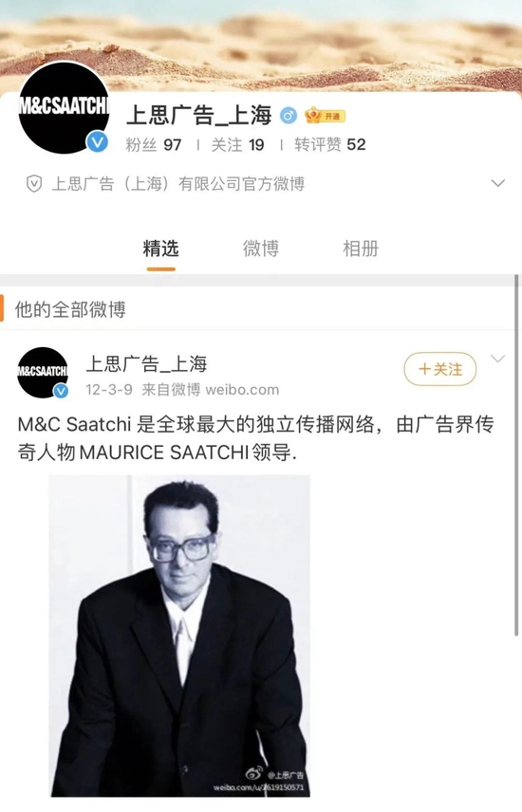Screen dimensions: 522x812
Task: View the 转评赞 52 count
Action: [330, 144]
